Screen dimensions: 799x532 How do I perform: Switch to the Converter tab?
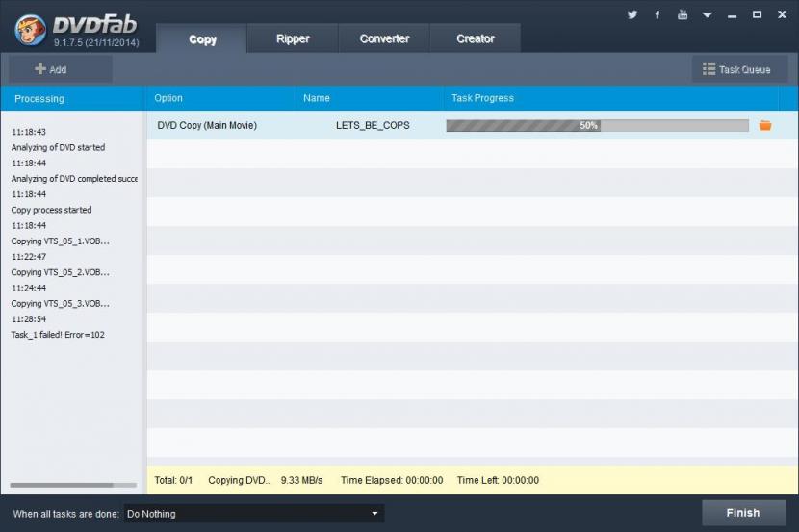[384, 38]
